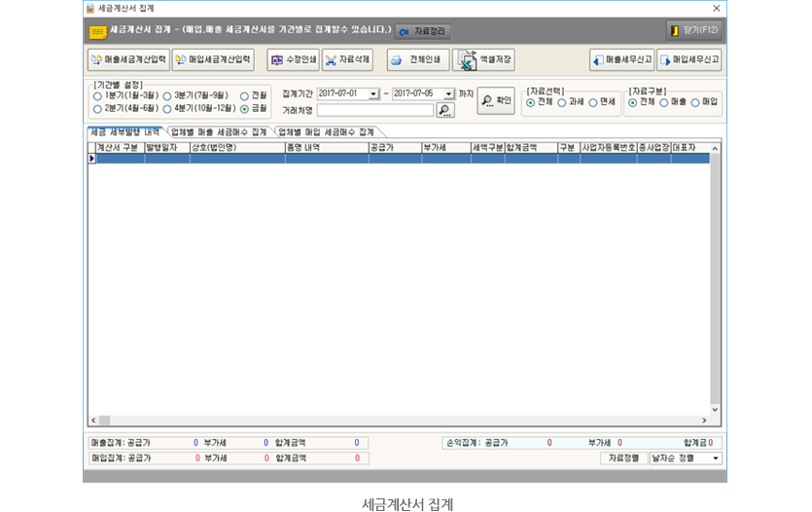812x512 pixels.
Task: Switch to 업체별 매입 세금매수 집계 tab
Action: pyautogui.click(x=326, y=132)
